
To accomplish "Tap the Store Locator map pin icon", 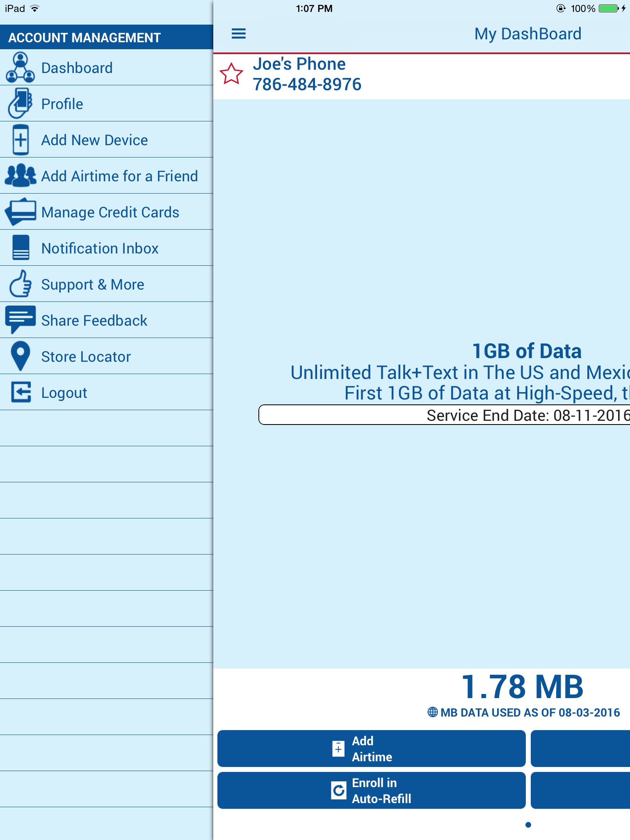I will (21, 356).
